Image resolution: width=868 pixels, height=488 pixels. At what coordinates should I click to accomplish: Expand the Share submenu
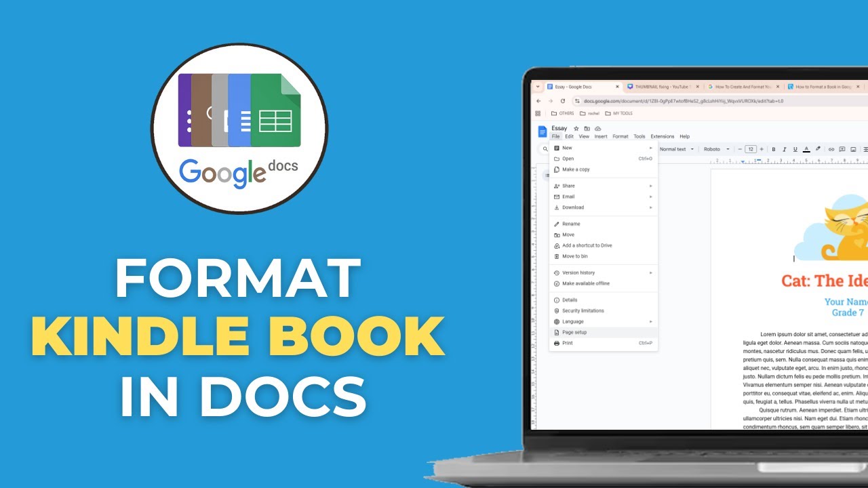coord(604,186)
